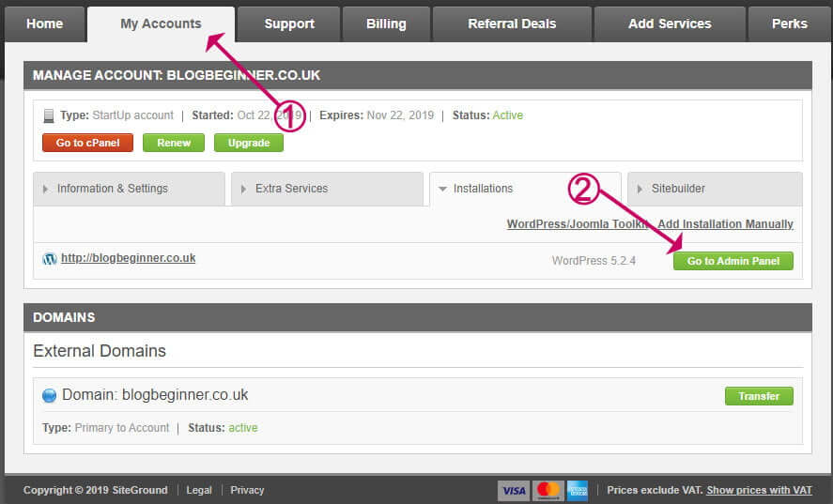Expand the Sitebuilder section
Screen dimensions: 833x504
pyautogui.click(x=715, y=189)
